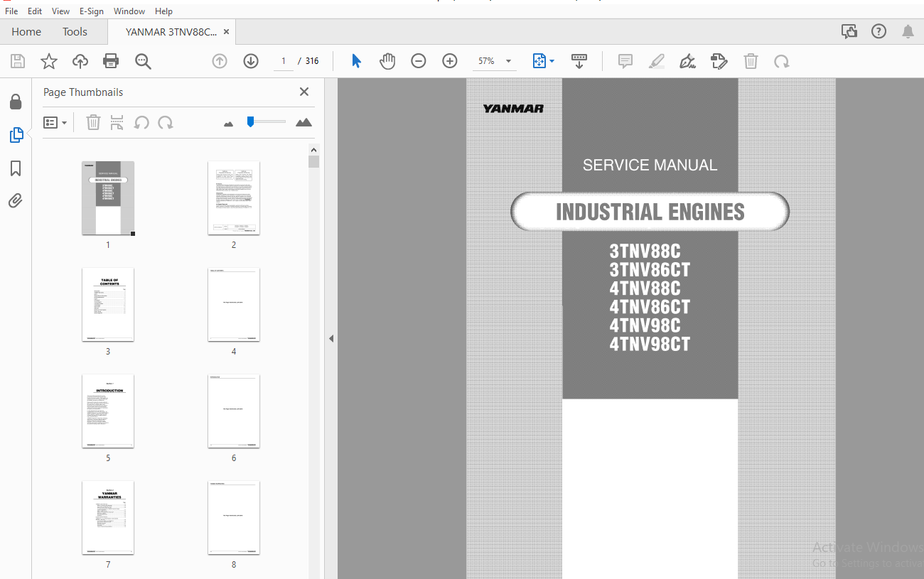Choose the Selection arrow tool
The image size is (924, 579).
click(x=356, y=61)
